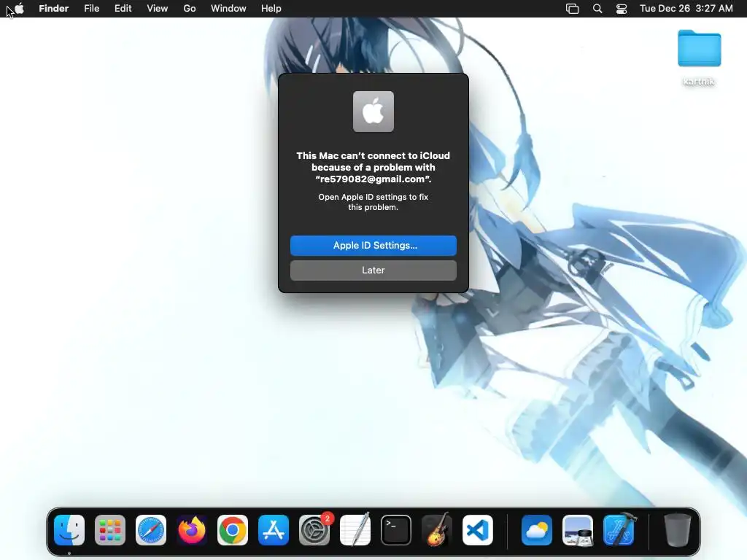Image resolution: width=747 pixels, height=560 pixels.
Task: Open the Apple menu
Action: [x=19, y=9]
